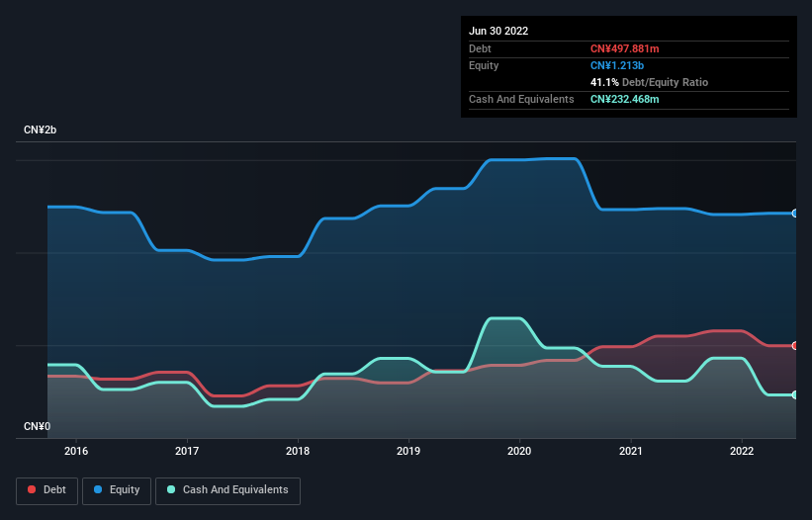Click the Jun 30 2022 tooltip date
The image size is (812, 520).
pyautogui.click(x=498, y=31)
